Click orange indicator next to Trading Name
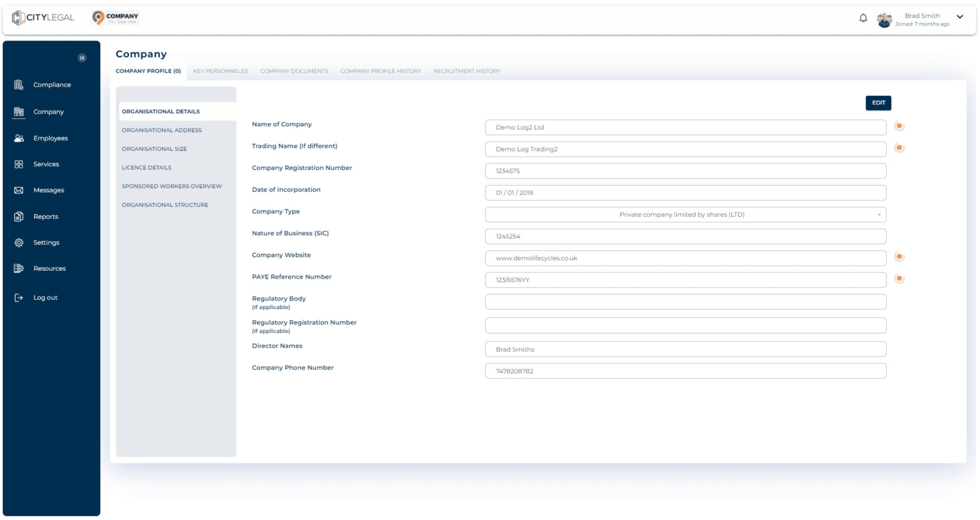 tap(899, 148)
